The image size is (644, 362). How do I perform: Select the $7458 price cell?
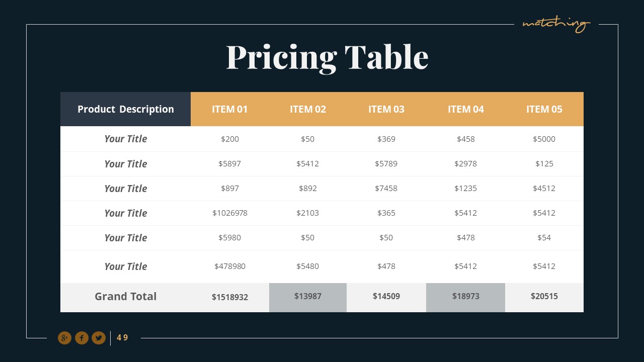click(386, 189)
